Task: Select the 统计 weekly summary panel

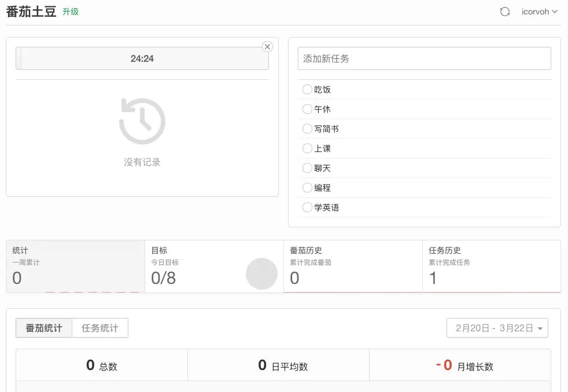Action: click(75, 267)
